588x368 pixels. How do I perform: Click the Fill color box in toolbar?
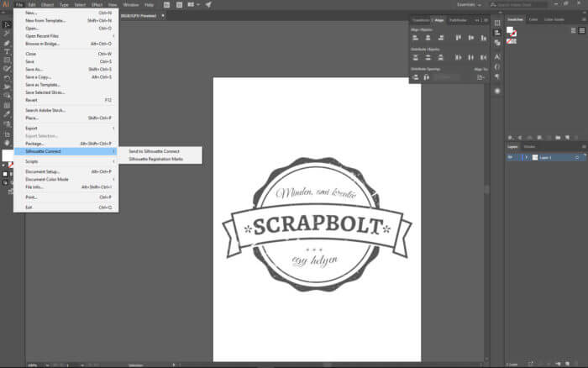click(x=7, y=155)
